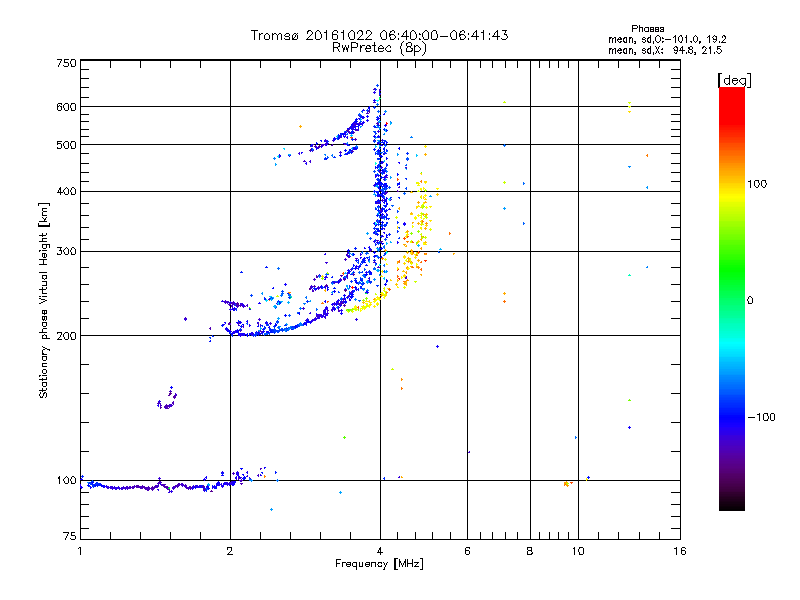Viewport: 800px width, 600px height.
Task: Click the y-axis '300' tick label
Action: pos(66,252)
